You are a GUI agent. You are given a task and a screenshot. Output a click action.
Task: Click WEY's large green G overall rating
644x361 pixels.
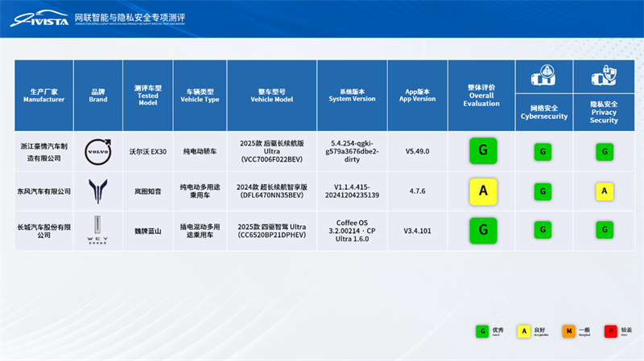click(x=483, y=230)
